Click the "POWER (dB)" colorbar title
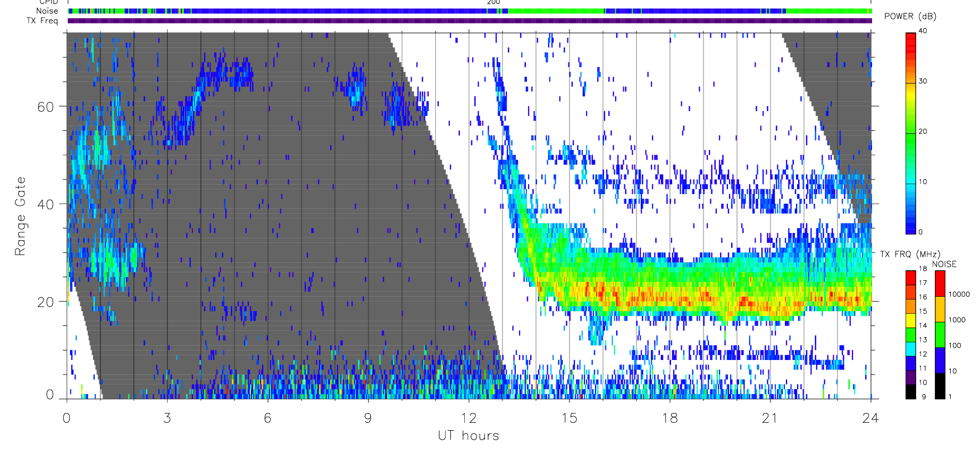This screenshot has height=452, width=980. pyautogui.click(x=910, y=16)
